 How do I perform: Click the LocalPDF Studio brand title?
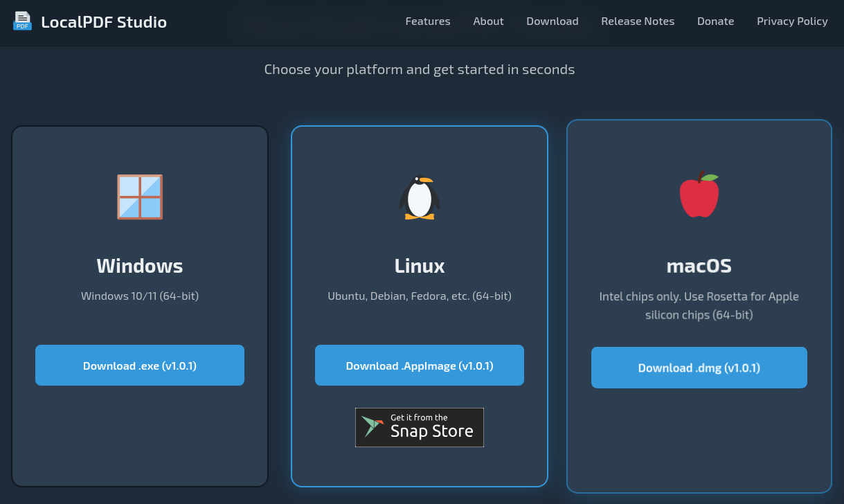coord(104,22)
